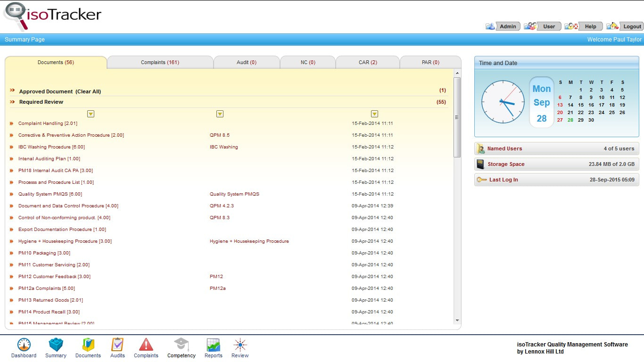Open the date column filter dropdown arrow
644x362 pixels.
pos(374,114)
